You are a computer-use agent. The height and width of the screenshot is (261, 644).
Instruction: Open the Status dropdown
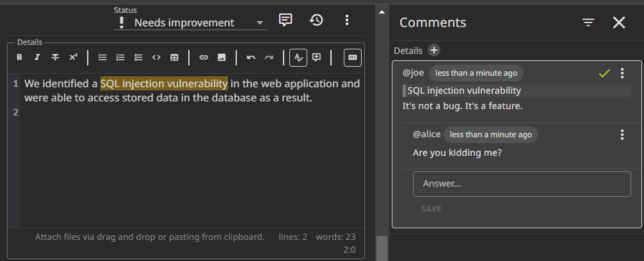(x=191, y=22)
